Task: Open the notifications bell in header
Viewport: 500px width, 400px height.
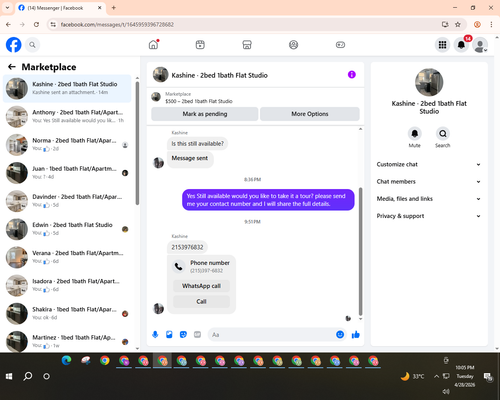Action: 461,45
